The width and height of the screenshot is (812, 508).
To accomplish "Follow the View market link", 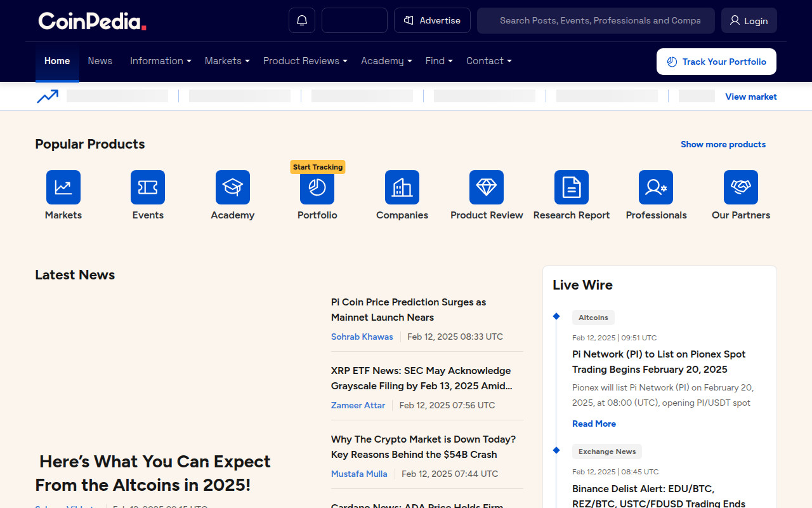I will coord(751,97).
